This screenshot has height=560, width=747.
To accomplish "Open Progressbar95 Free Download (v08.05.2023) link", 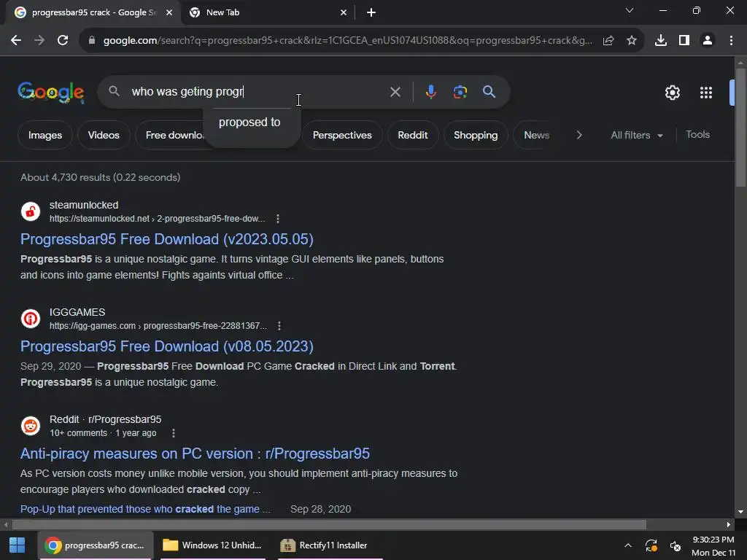I will (x=167, y=346).
